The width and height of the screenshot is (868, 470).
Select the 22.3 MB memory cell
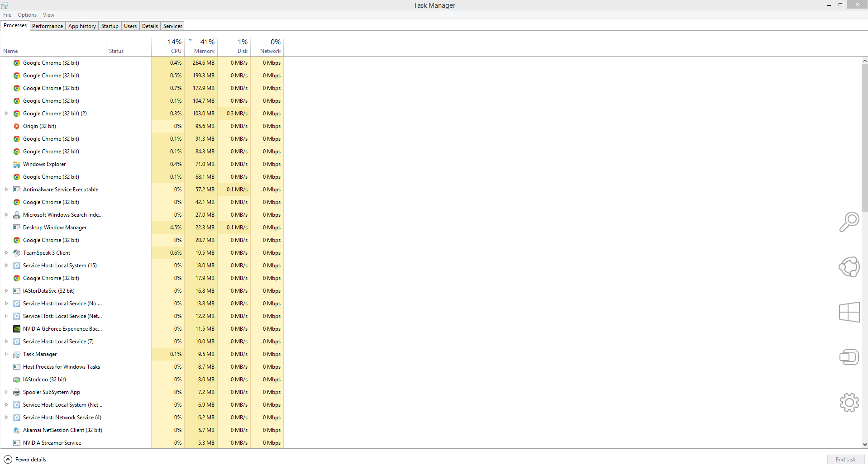(x=201, y=228)
